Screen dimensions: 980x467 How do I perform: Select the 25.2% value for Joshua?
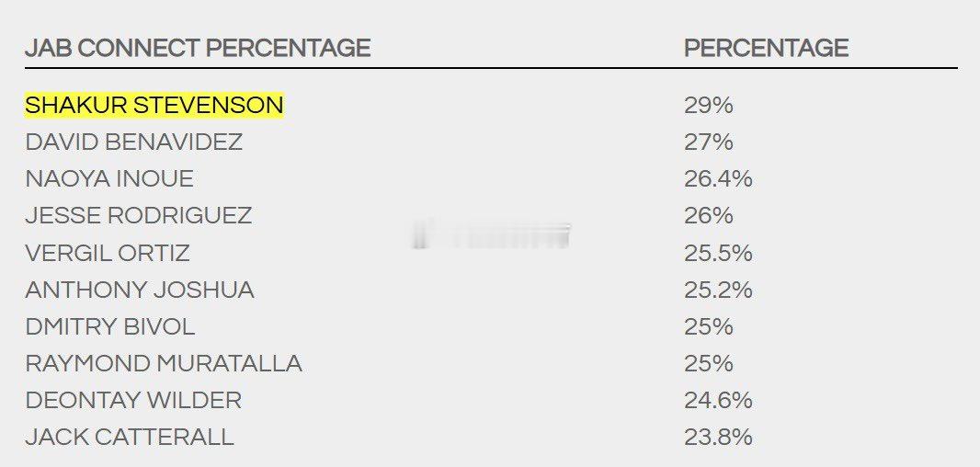tap(718, 290)
